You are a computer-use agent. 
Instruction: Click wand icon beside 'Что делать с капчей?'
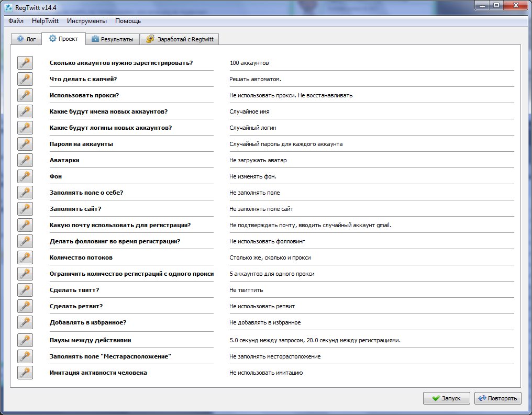(25, 79)
